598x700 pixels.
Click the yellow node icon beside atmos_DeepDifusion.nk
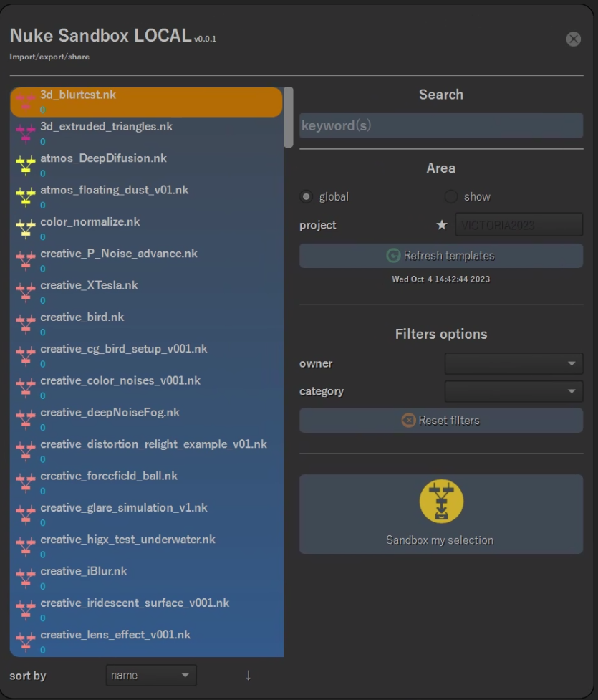[x=25, y=164]
